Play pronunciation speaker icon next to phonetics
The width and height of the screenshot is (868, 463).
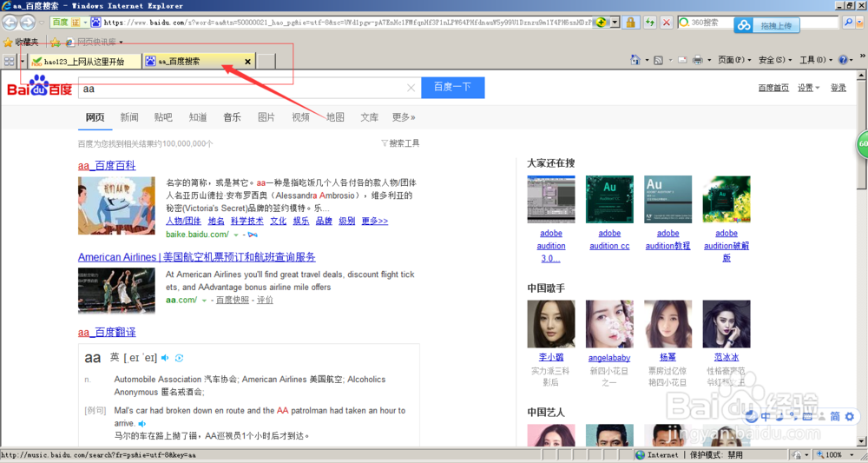coord(165,358)
